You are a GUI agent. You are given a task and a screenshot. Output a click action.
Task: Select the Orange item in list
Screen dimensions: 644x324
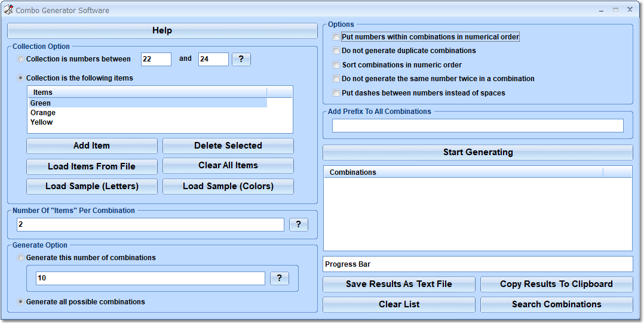[148, 112]
